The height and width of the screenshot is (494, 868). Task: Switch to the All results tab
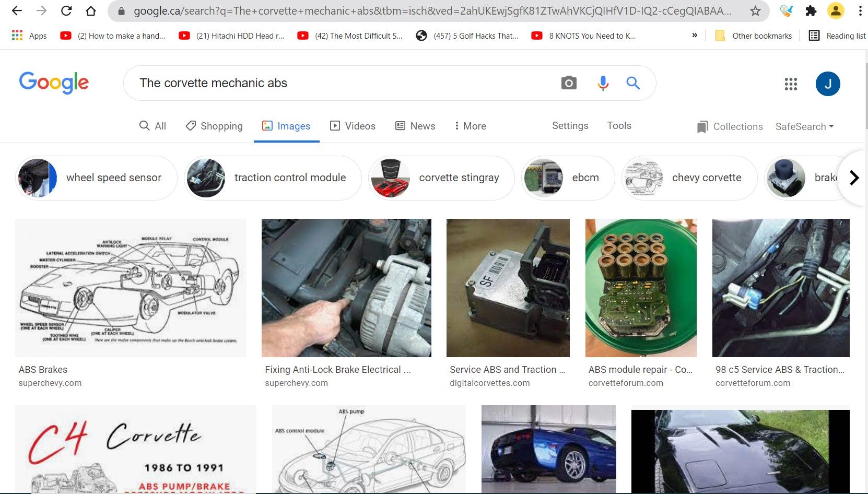[x=153, y=126]
